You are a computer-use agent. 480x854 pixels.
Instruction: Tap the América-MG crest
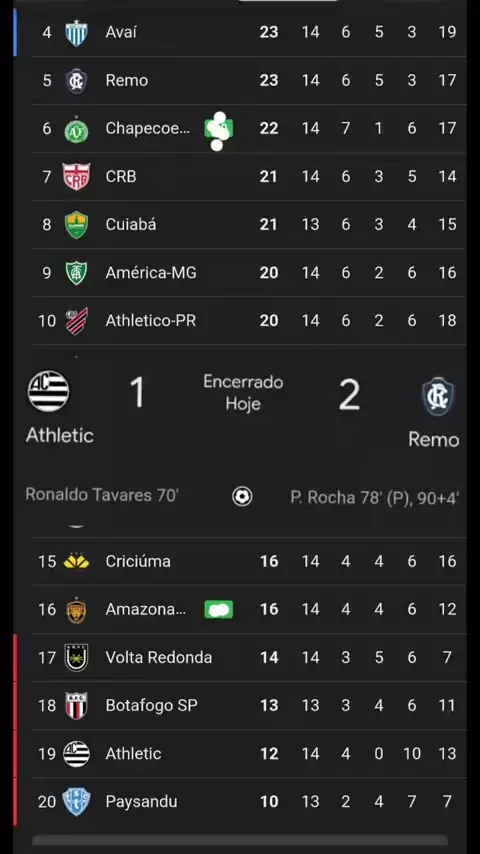(x=76, y=273)
